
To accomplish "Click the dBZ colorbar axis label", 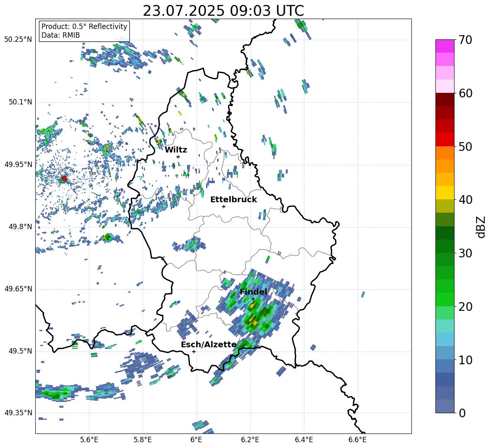I will click(481, 227).
